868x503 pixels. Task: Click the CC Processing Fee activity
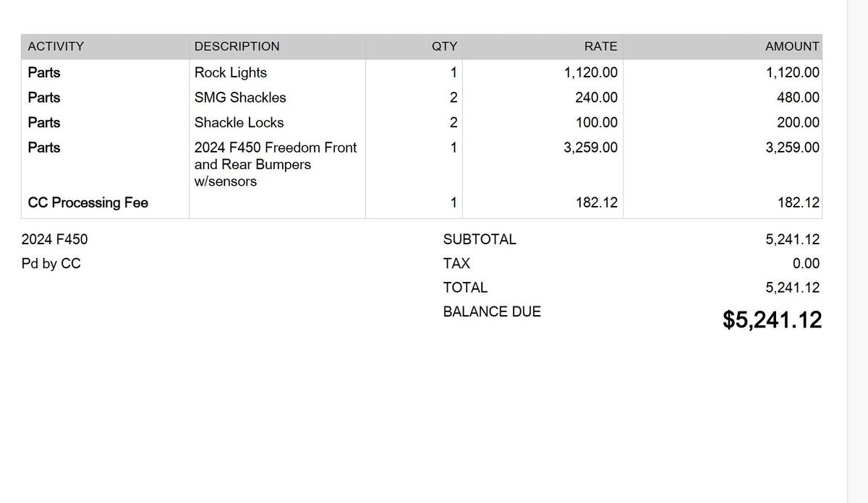[88, 202]
